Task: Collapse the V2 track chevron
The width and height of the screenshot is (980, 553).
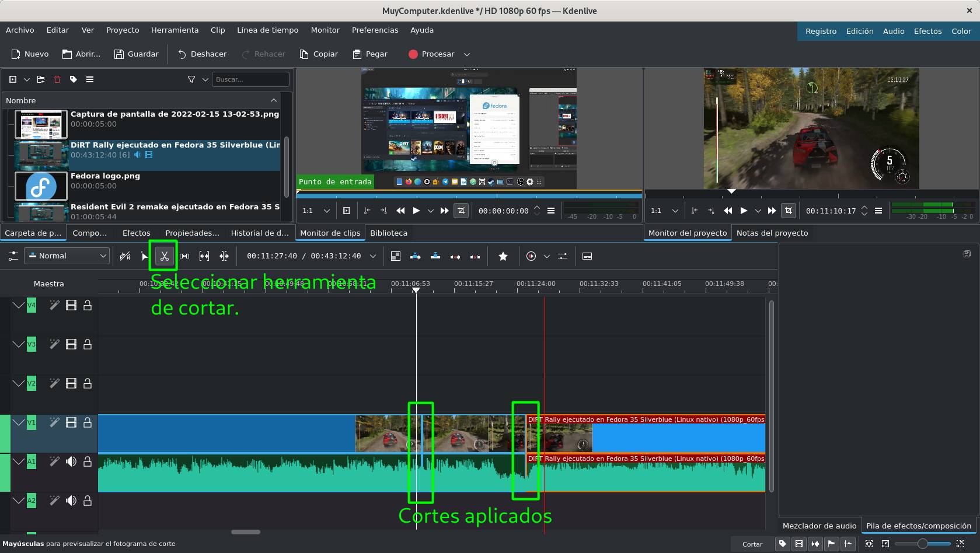Action: pyautogui.click(x=18, y=383)
